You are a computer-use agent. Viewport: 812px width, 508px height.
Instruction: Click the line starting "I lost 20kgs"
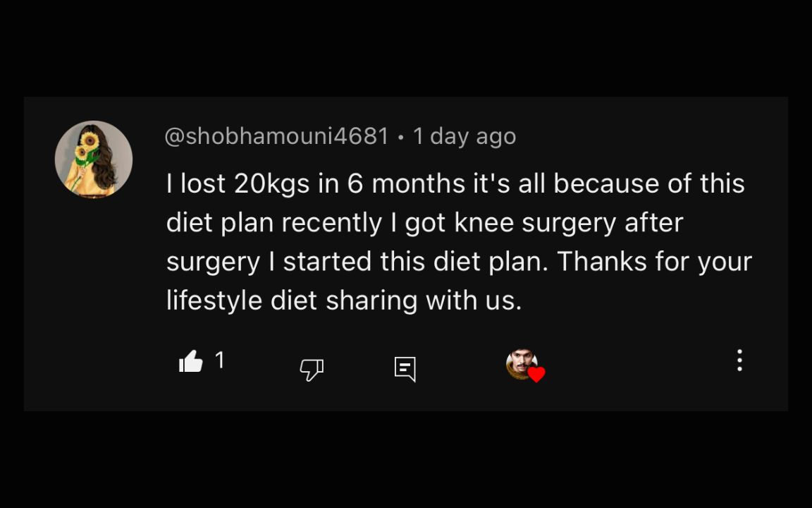455,183
